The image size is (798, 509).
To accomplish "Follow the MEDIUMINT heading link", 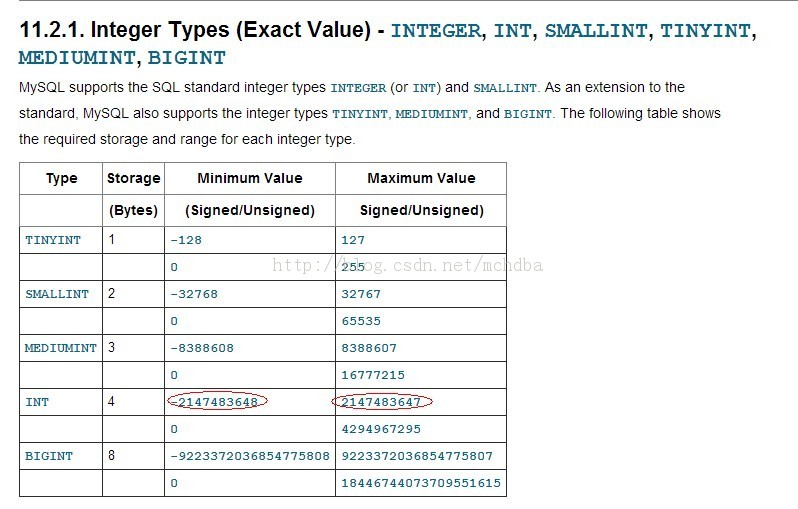I will pos(77,58).
